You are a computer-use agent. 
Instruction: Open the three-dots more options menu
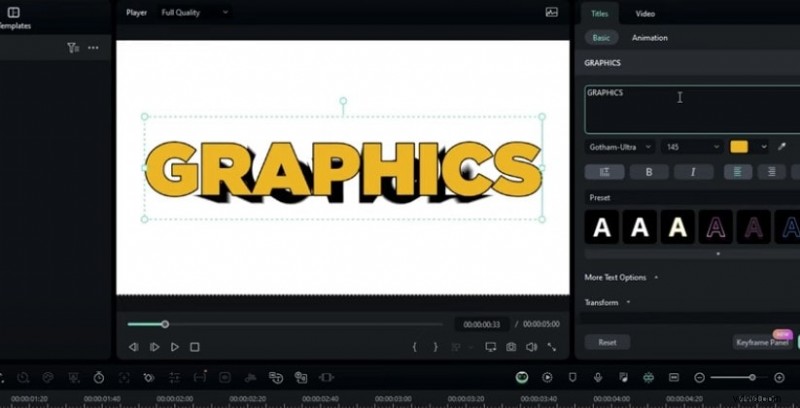pyautogui.click(x=93, y=48)
